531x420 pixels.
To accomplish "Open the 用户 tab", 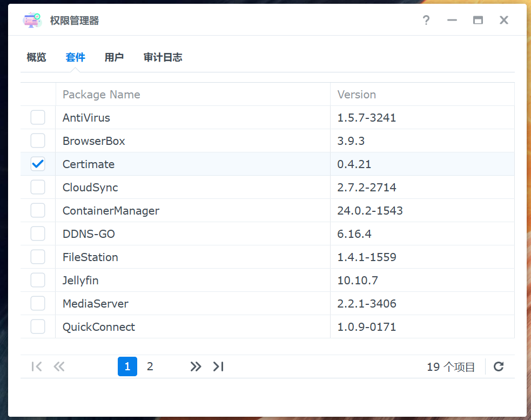I will [x=114, y=57].
